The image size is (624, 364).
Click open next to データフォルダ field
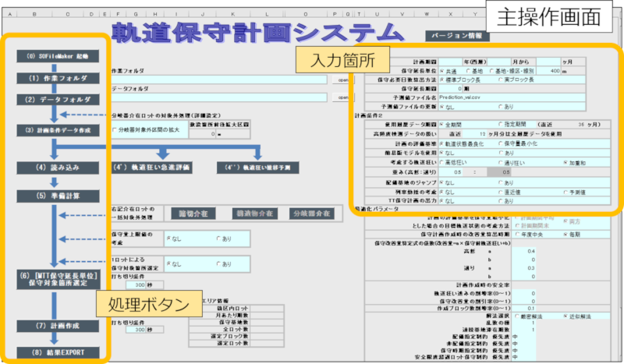click(342, 97)
